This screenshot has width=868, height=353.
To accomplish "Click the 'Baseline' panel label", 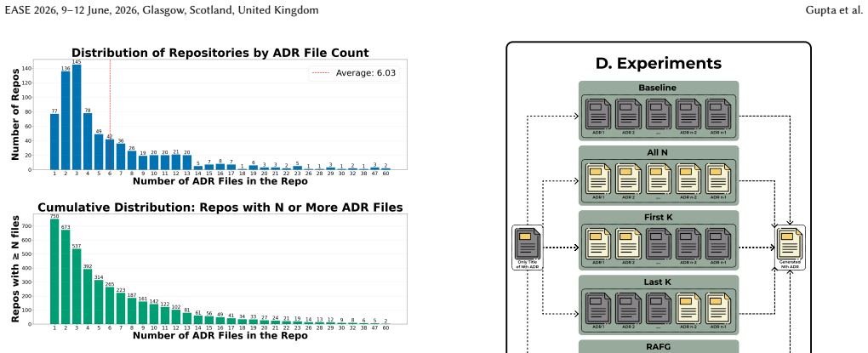I will coord(657,88).
